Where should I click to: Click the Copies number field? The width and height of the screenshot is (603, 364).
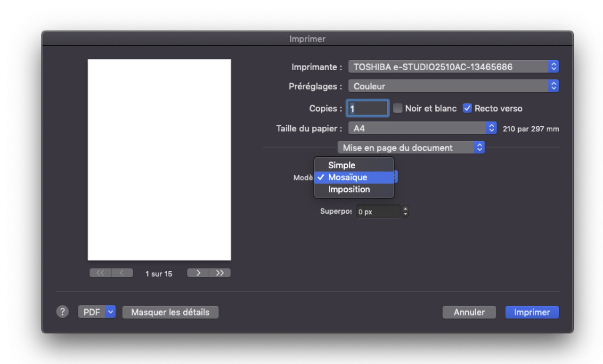pyautogui.click(x=367, y=108)
